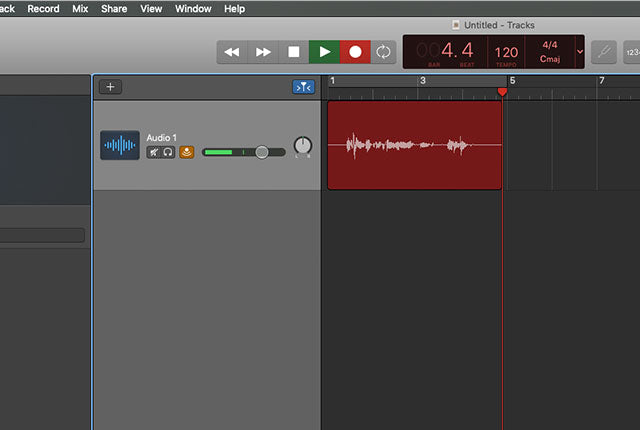This screenshot has height=430, width=640.
Task: Click the Audio 1 pan knob
Action: (x=302, y=146)
